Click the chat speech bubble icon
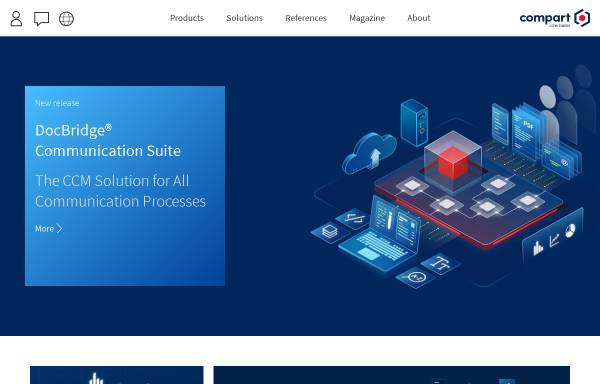The height and width of the screenshot is (384, 600). 41,18
